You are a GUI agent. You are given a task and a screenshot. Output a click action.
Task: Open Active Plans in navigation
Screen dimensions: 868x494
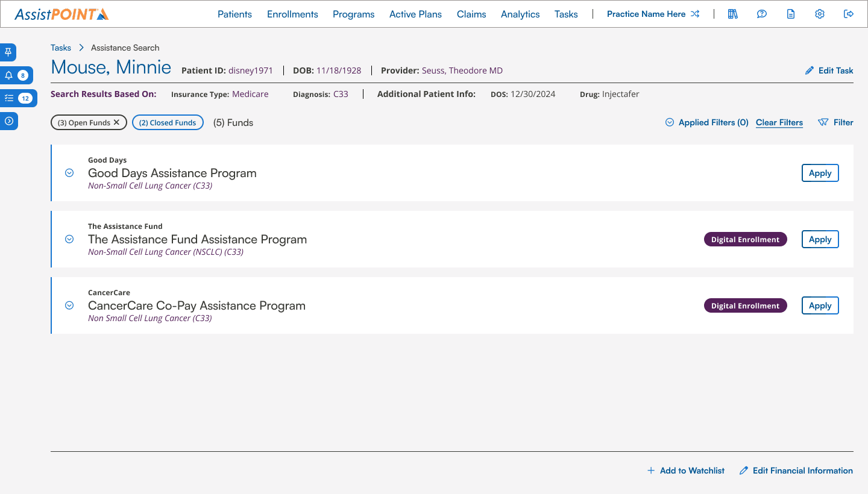click(415, 14)
